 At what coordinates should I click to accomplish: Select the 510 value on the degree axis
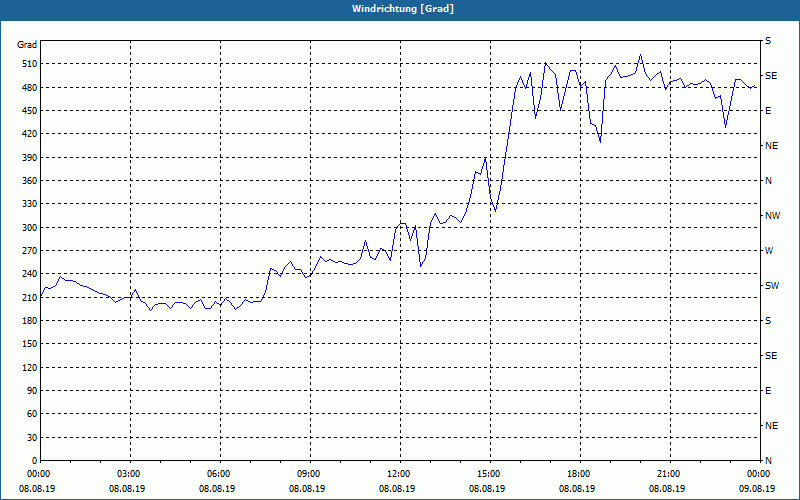click(x=30, y=64)
